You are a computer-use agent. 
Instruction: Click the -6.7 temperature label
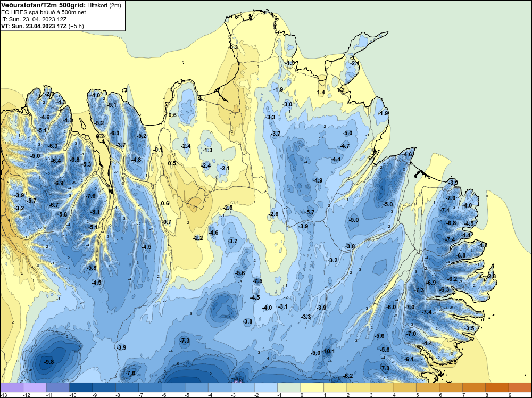pyautogui.click(x=54, y=205)
